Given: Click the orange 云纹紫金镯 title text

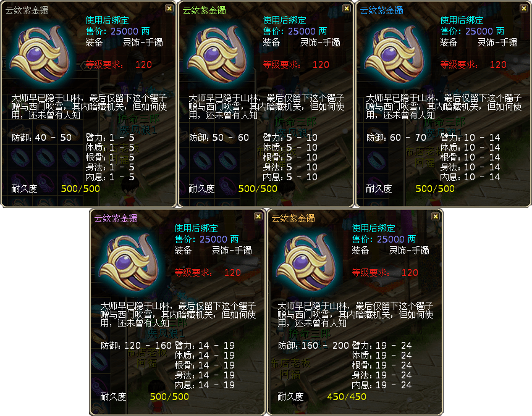Looking at the screenshot, I should pyautogui.click(x=293, y=218).
